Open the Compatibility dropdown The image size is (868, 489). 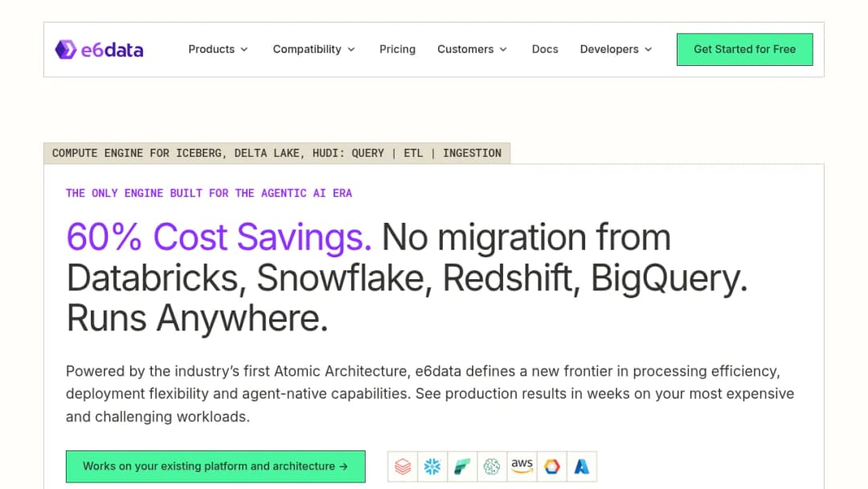click(x=314, y=49)
